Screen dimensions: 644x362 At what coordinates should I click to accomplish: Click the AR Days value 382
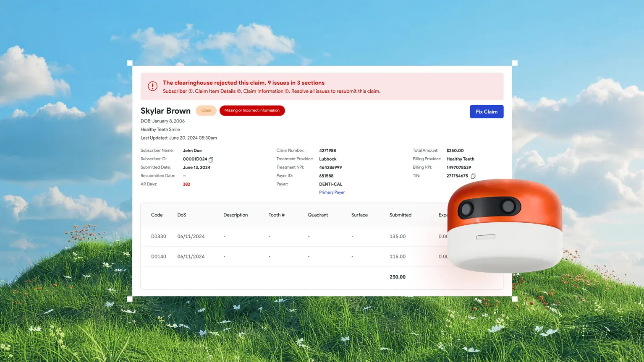[186, 184]
